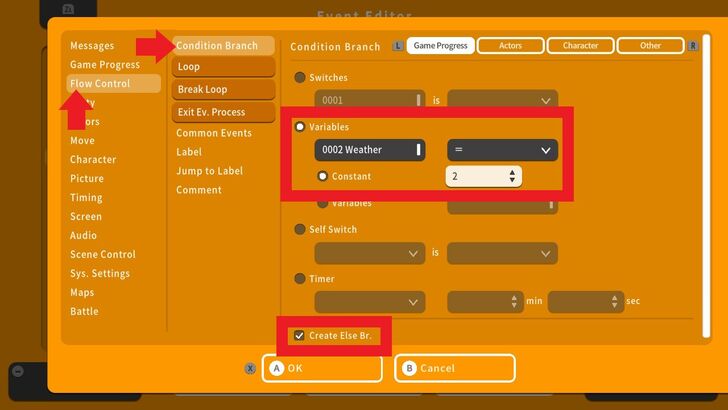Open the comparison operator dropdown showing =
Viewport: 728px width, 410px height.
coord(502,150)
